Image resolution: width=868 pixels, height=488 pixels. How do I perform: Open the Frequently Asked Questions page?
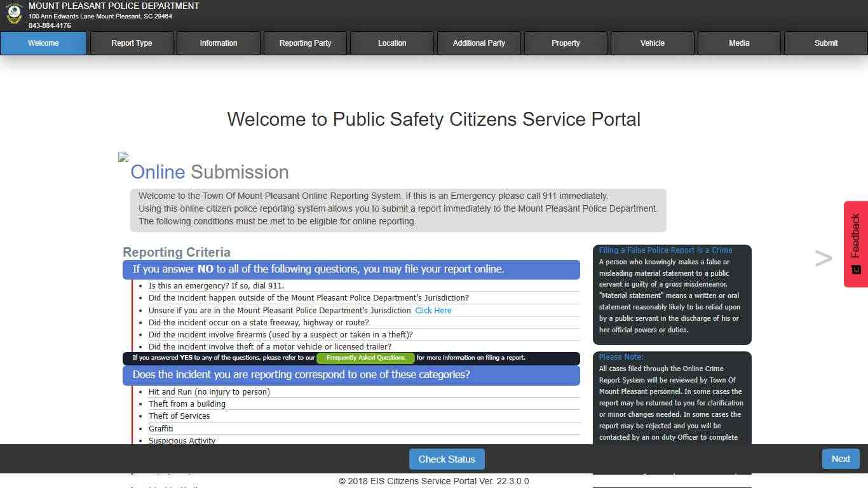click(x=365, y=357)
